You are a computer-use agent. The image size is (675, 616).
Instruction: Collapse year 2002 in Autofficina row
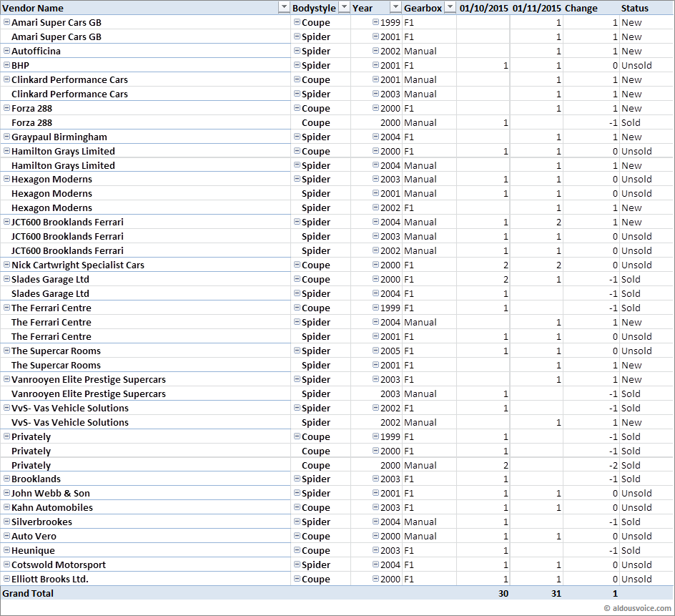[376, 51]
